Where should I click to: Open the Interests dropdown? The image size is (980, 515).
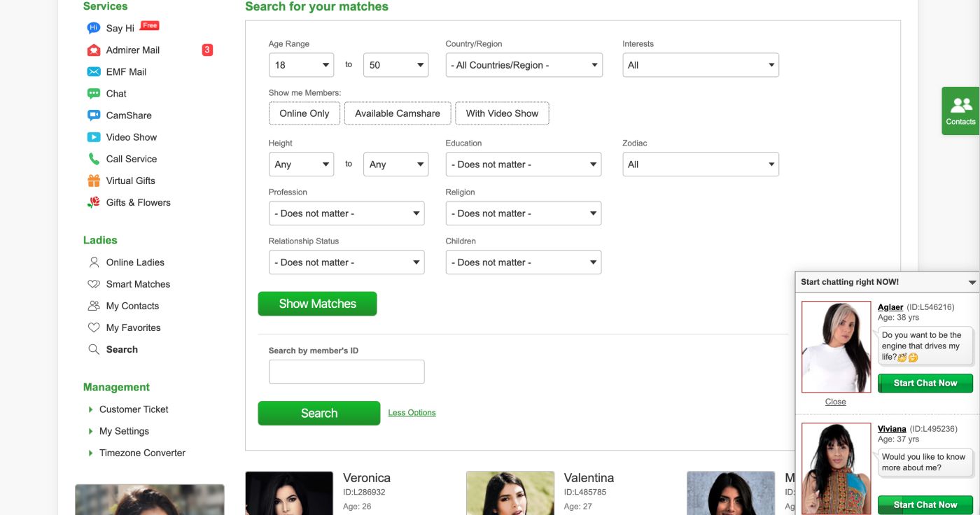[x=701, y=65]
